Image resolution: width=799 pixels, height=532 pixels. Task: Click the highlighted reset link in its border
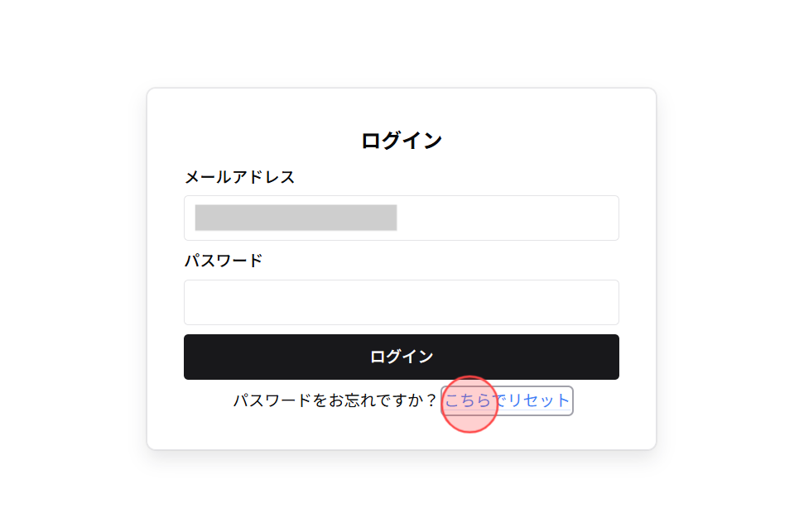[x=509, y=400]
